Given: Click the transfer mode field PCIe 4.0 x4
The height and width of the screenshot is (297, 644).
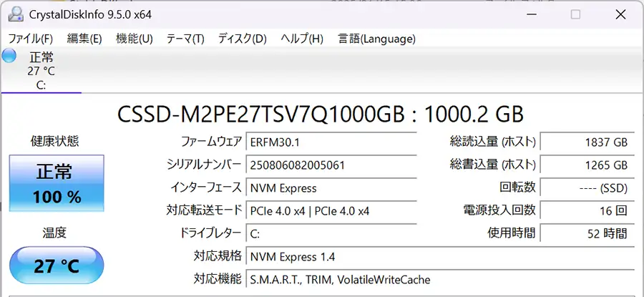Looking at the screenshot, I should tap(331, 211).
